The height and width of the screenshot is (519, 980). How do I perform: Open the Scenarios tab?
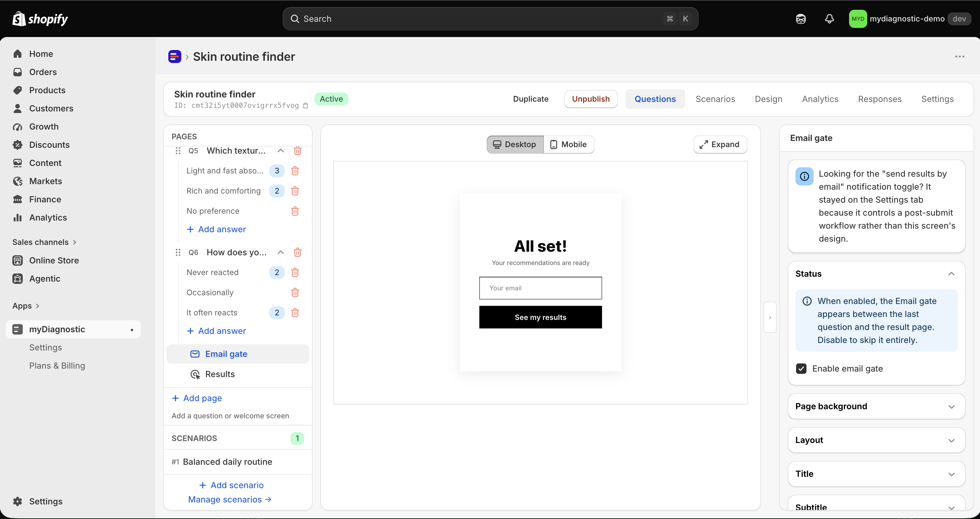715,99
